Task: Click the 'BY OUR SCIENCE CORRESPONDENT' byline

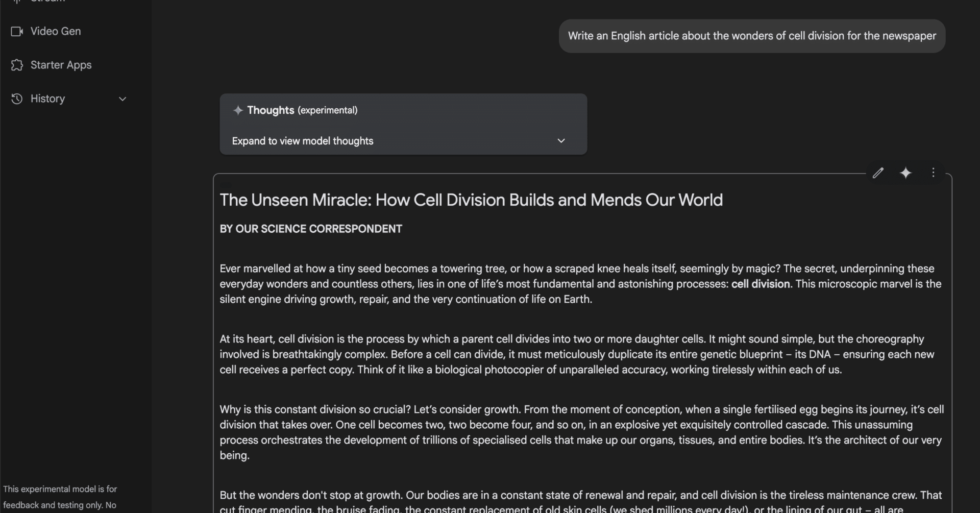Action: [x=311, y=229]
